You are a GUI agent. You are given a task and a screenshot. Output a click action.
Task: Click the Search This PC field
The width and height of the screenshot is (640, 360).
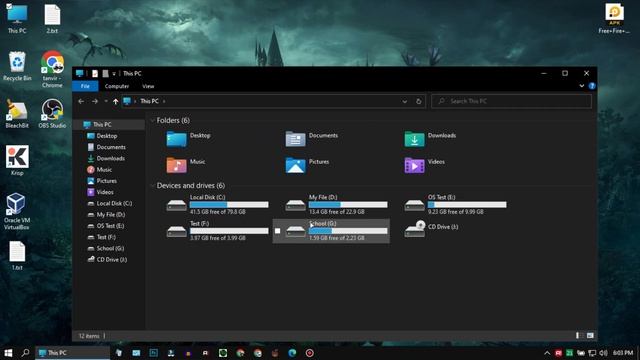511,101
